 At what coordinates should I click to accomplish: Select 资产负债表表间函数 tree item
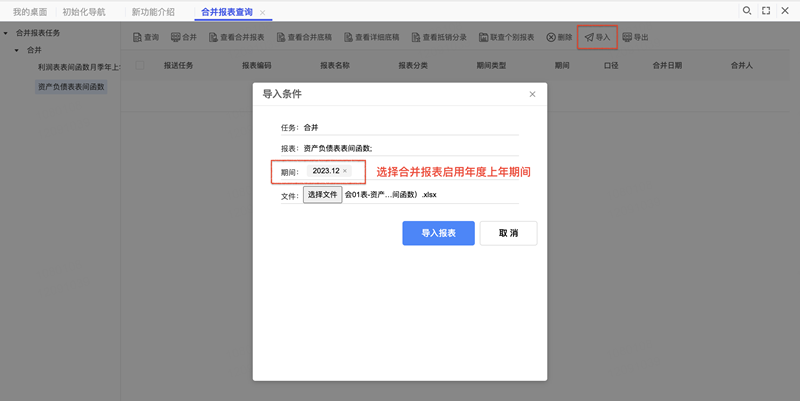tap(71, 87)
